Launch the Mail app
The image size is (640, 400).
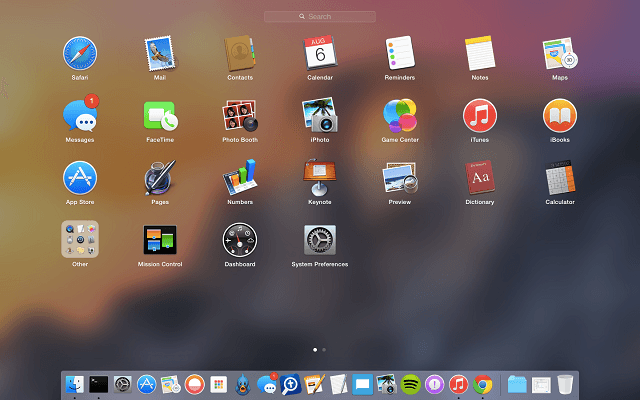pyautogui.click(x=160, y=53)
